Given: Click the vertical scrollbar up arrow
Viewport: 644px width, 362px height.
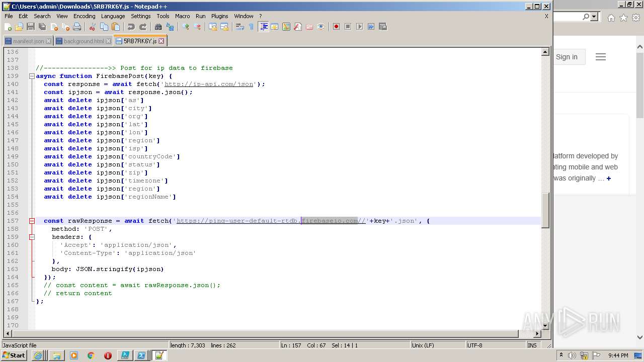Looking at the screenshot, I should coord(545,52).
